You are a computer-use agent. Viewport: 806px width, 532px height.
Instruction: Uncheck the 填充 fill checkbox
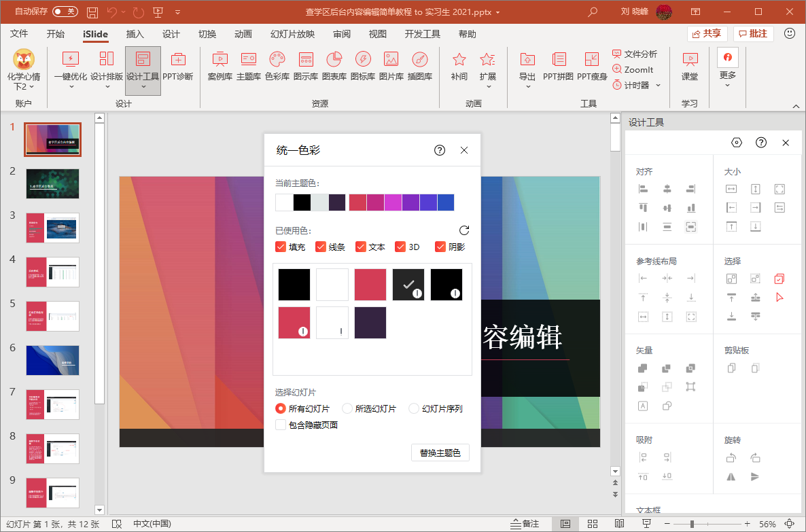point(281,247)
